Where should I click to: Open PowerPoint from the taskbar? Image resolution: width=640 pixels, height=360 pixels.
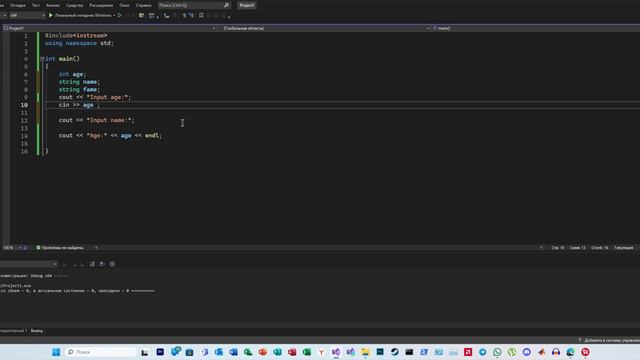[262, 352]
